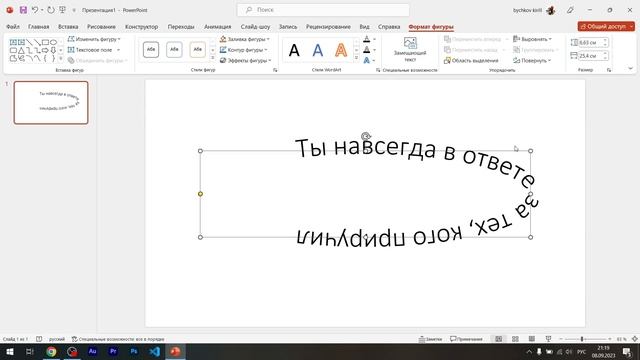Switch to the Переходы tab
The height and width of the screenshot is (360, 640).
[181, 27]
